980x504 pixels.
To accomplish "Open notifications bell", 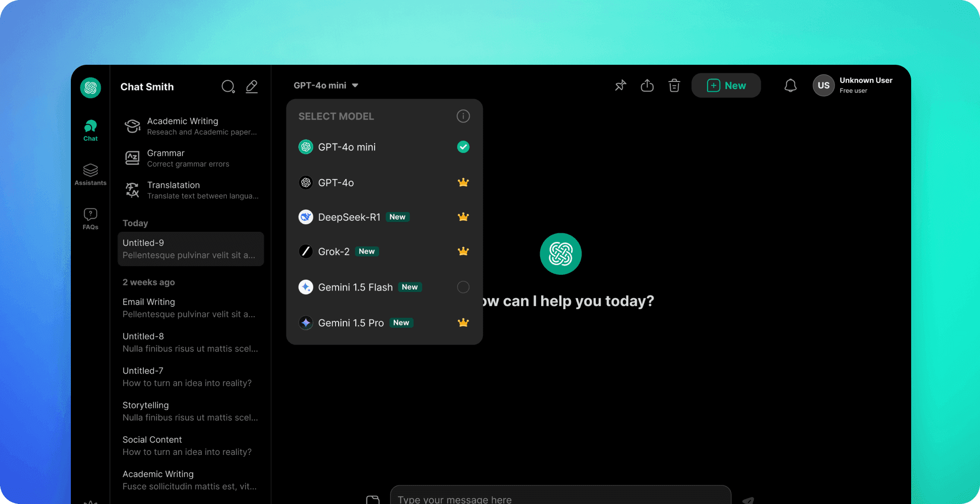I will click(x=791, y=86).
